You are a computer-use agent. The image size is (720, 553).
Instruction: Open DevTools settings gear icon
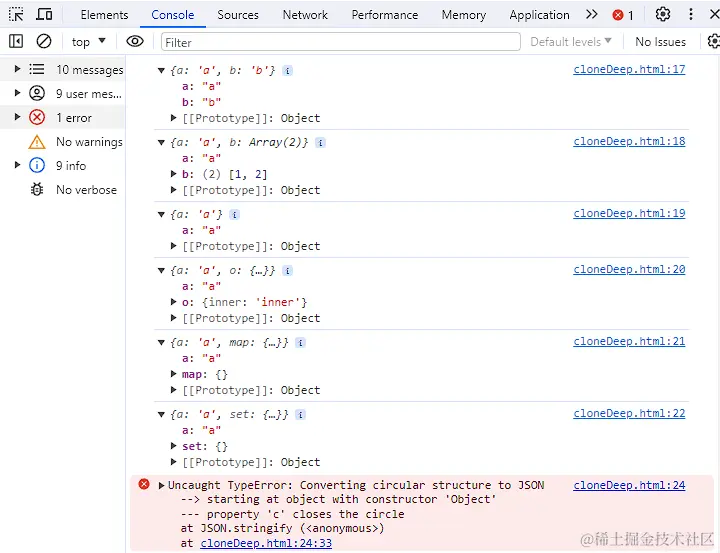point(663,14)
